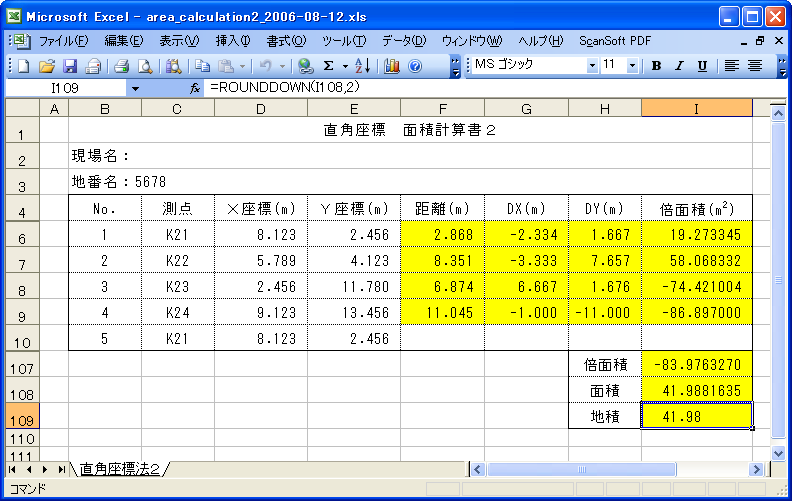The height and width of the screenshot is (501, 792).
Task: Click horizontal scrollbar left arrow
Action: (x=477, y=470)
